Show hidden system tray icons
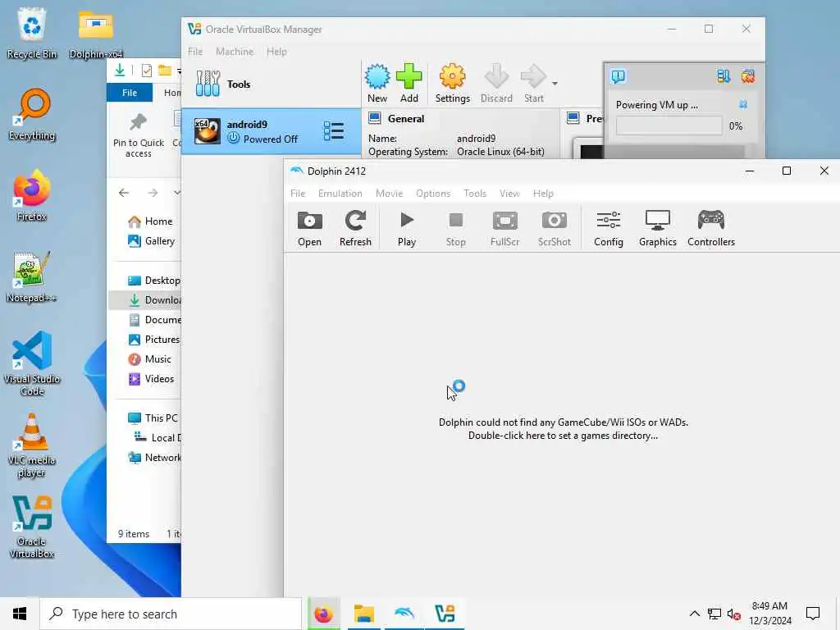The width and height of the screenshot is (840, 630). pyautogui.click(x=694, y=614)
